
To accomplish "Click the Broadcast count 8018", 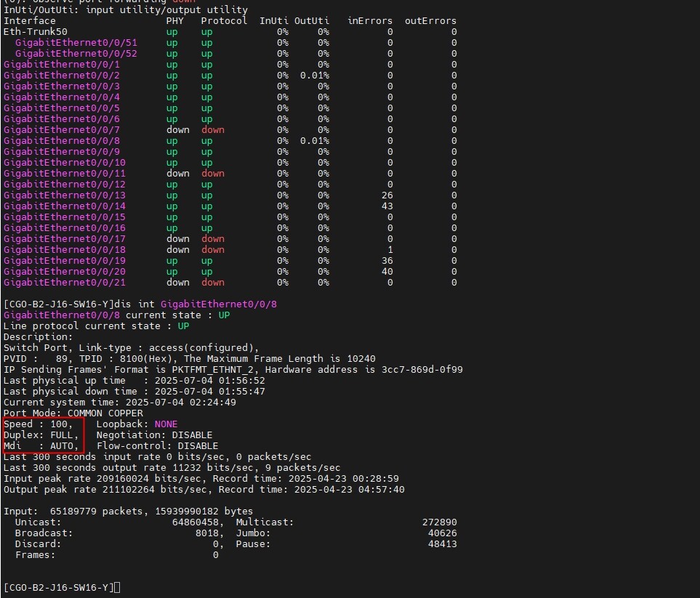I will pos(206,533).
